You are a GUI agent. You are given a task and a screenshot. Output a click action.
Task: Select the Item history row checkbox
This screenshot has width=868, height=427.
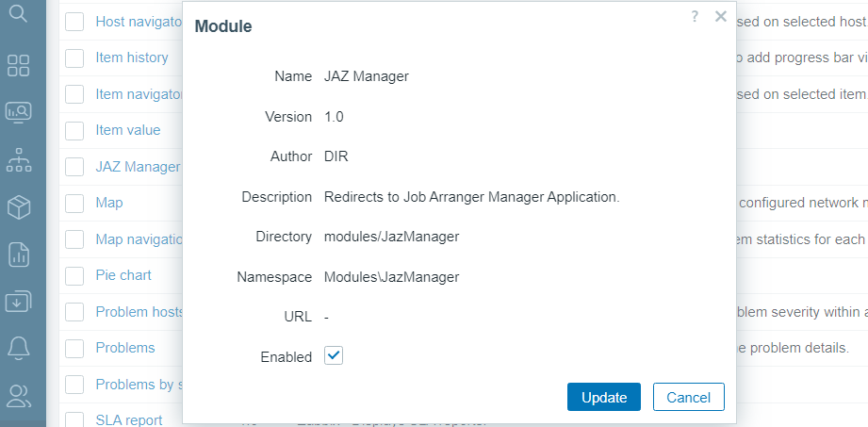coord(74,58)
